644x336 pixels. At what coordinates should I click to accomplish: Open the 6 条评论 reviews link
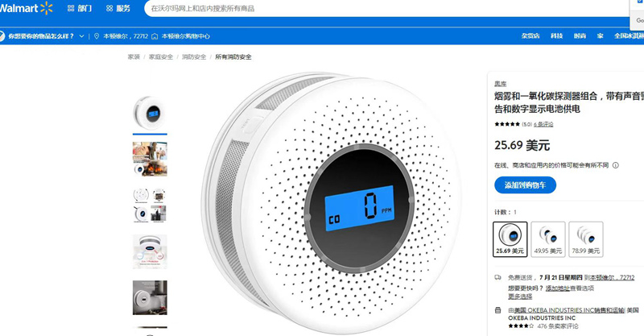pyautogui.click(x=543, y=124)
